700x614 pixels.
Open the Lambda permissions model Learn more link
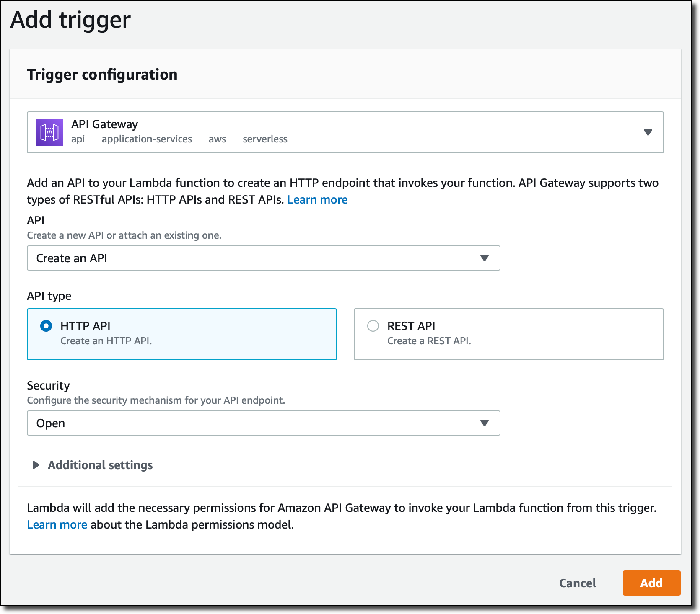[57, 524]
